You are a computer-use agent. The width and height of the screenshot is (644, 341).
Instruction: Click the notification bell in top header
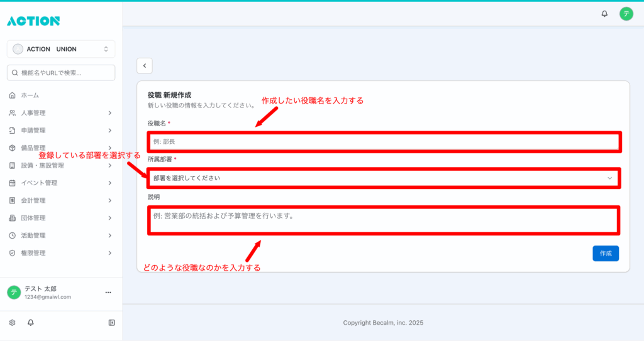pyautogui.click(x=604, y=14)
